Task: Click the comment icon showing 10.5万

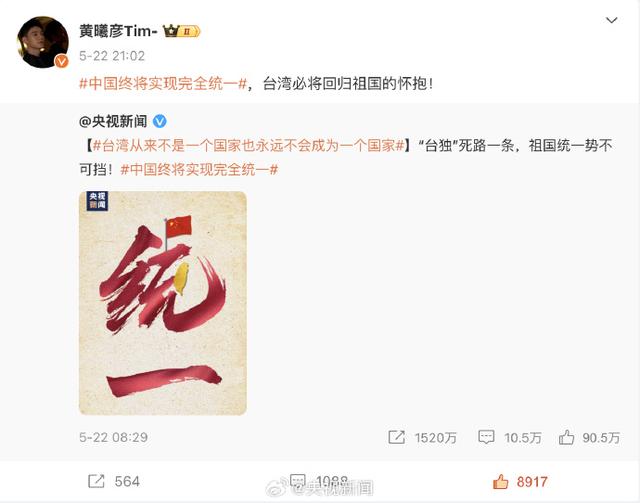Action: [x=486, y=437]
